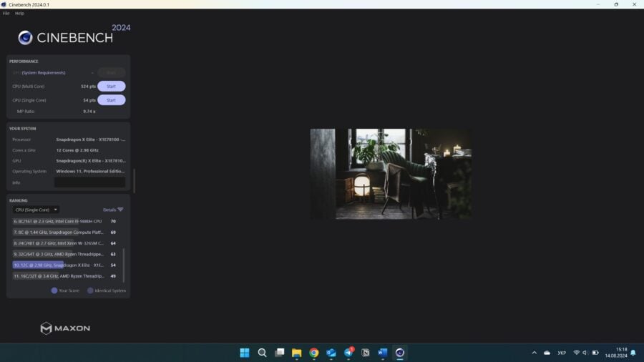Click the Maxon logo
This screenshot has width=644, height=362.
(65, 328)
